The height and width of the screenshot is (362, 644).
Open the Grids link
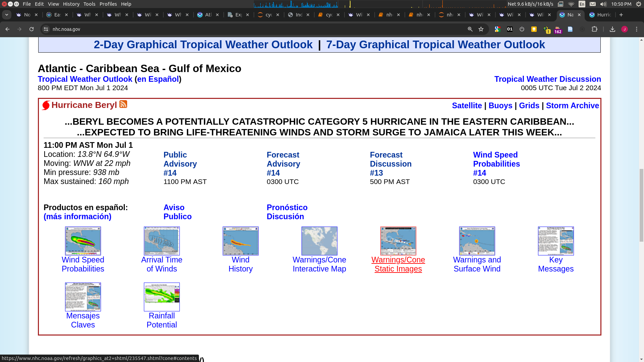click(x=529, y=106)
